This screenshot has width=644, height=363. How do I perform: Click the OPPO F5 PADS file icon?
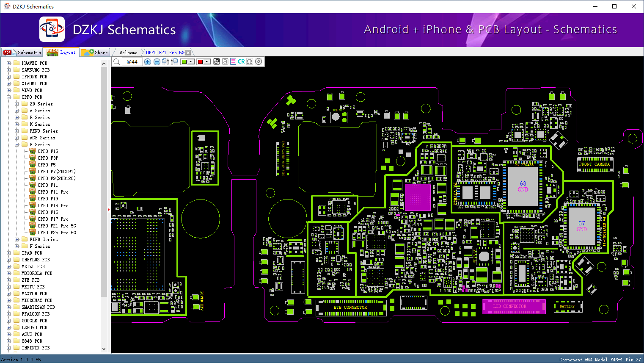(33, 164)
